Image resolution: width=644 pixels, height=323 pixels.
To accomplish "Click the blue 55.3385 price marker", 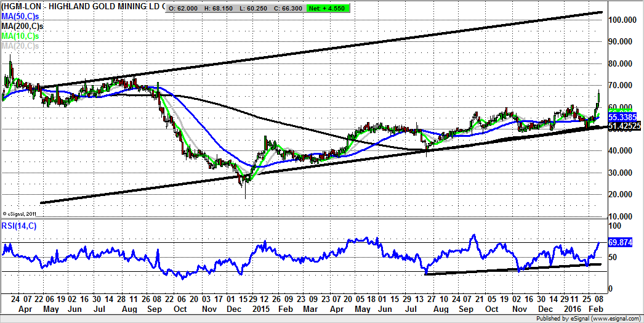I will (x=621, y=116).
